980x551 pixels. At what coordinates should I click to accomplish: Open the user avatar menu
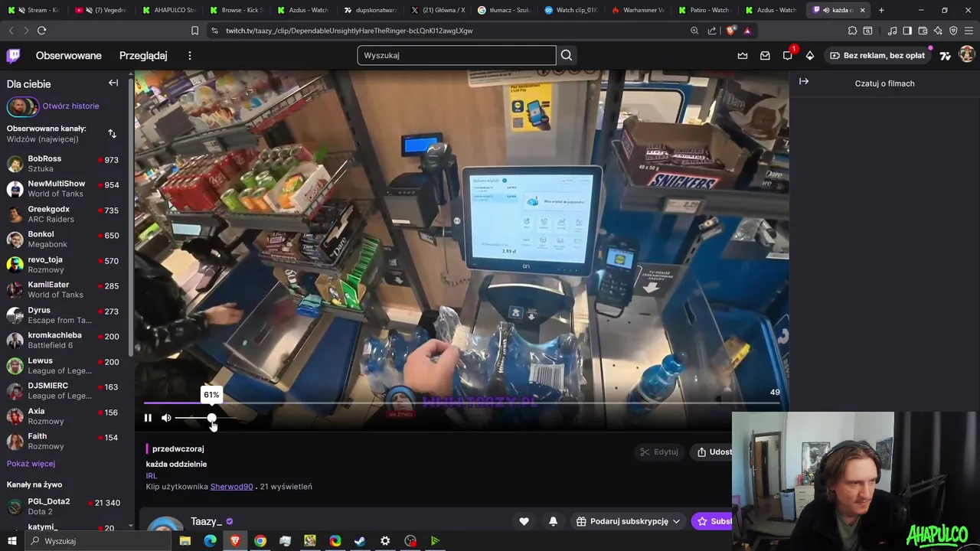967,55
